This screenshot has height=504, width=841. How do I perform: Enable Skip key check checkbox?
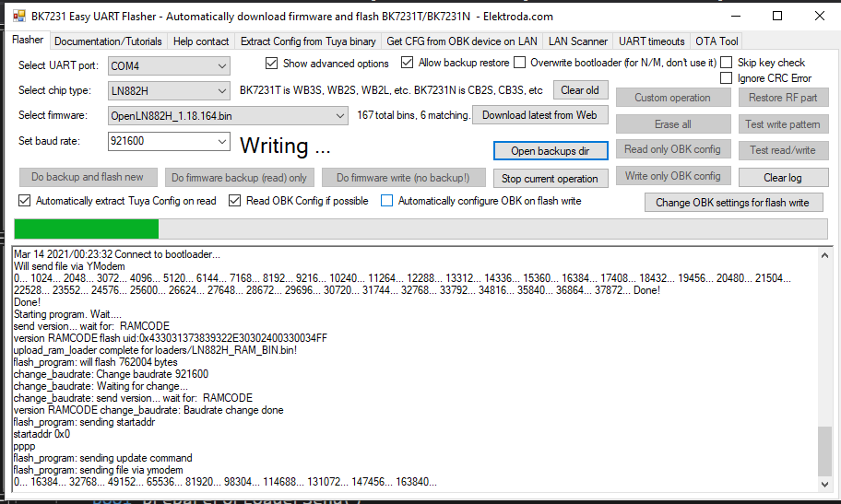point(726,63)
